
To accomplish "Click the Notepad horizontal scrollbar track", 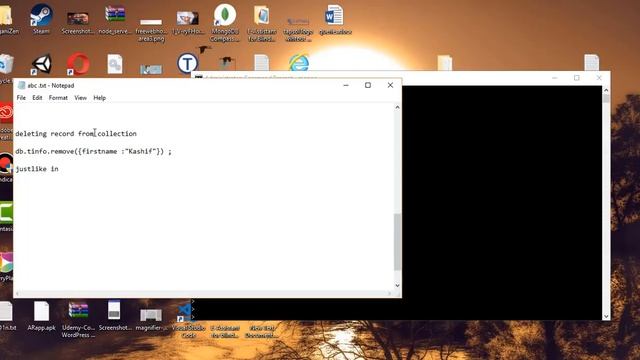I will coord(203,293).
